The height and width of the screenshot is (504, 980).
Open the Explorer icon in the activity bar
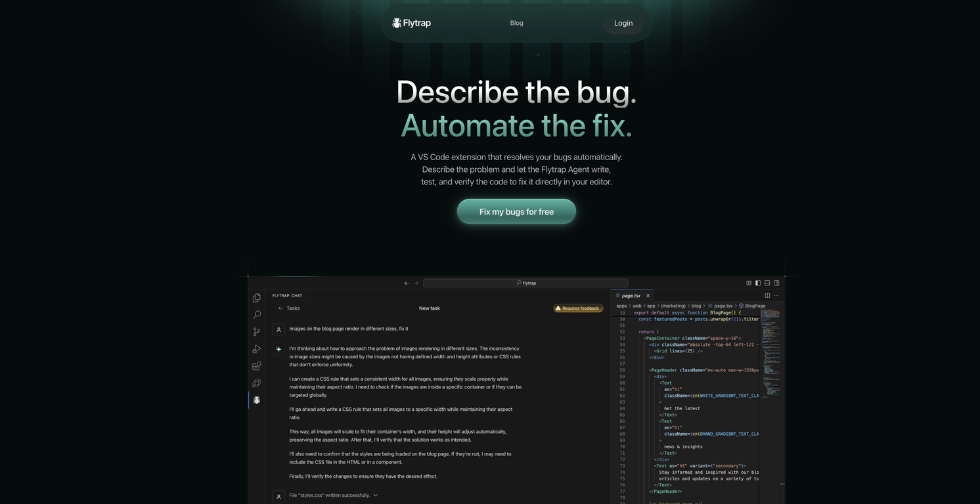coord(257,298)
